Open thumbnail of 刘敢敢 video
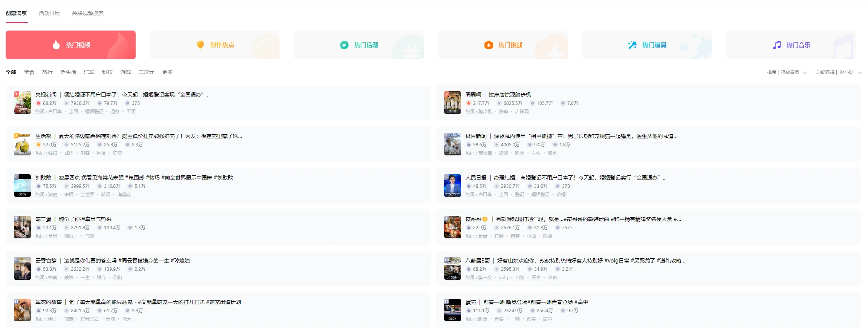868x330 pixels. (22, 186)
